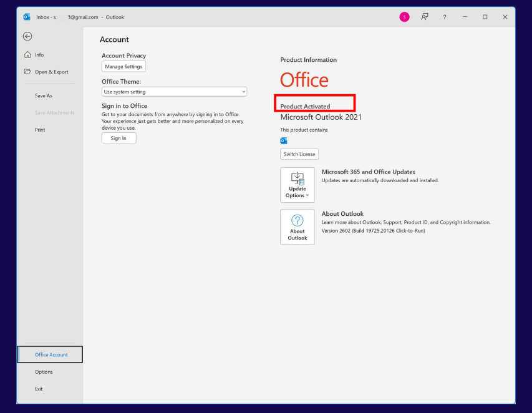Click the feedback person icon in title bar
Image resolution: width=532 pixels, height=413 pixels.
tap(425, 17)
